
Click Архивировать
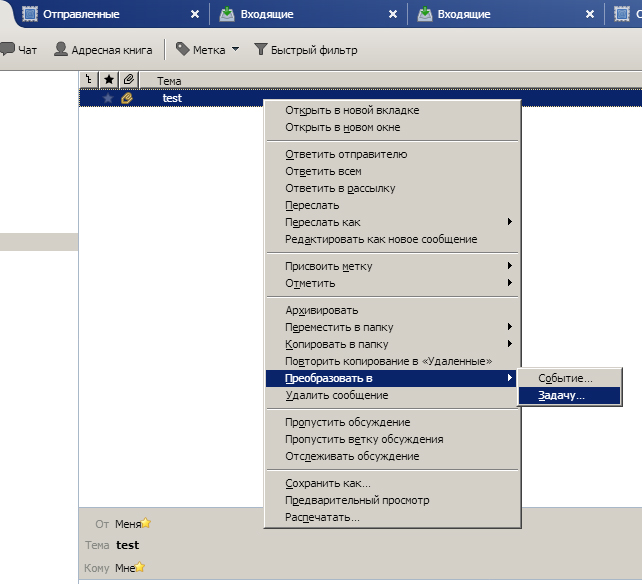(392, 310)
